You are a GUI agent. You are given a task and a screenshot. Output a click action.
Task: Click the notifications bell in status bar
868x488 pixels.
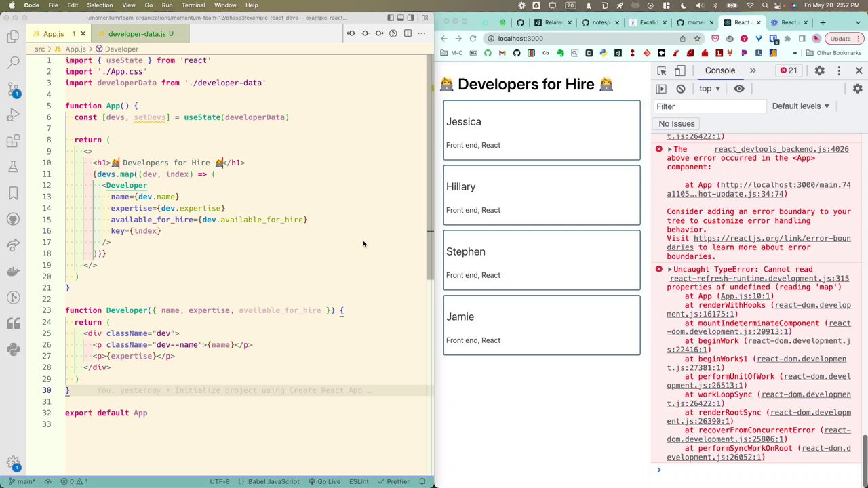[x=422, y=481]
